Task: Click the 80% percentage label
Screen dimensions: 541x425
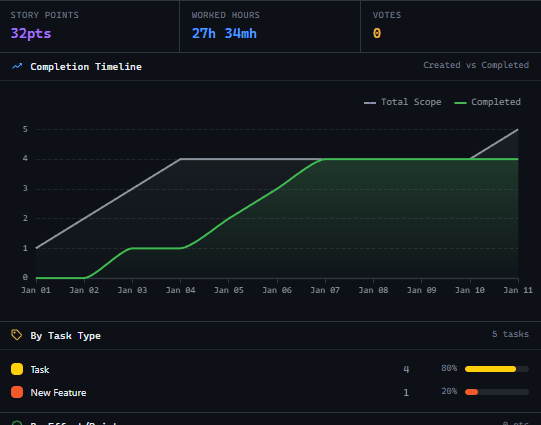Action: 449,368
